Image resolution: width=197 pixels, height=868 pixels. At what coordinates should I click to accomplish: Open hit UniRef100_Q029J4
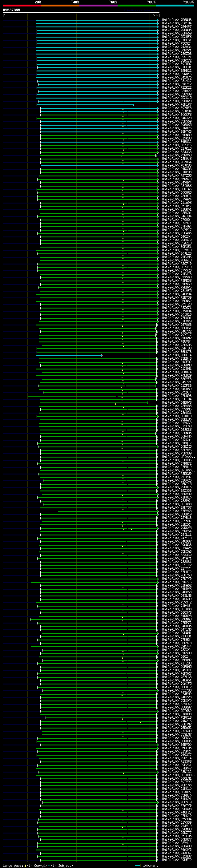[x=177, y=393]
